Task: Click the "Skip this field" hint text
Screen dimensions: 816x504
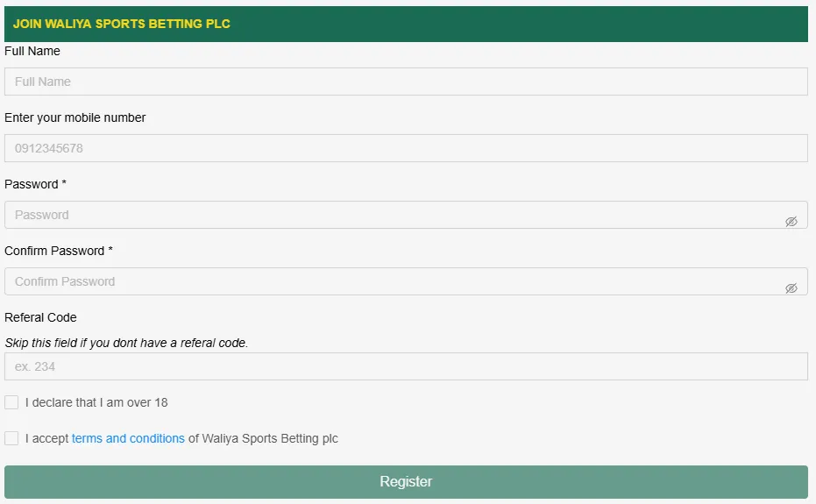Action: pyautogui.click(x=126, y=343)
